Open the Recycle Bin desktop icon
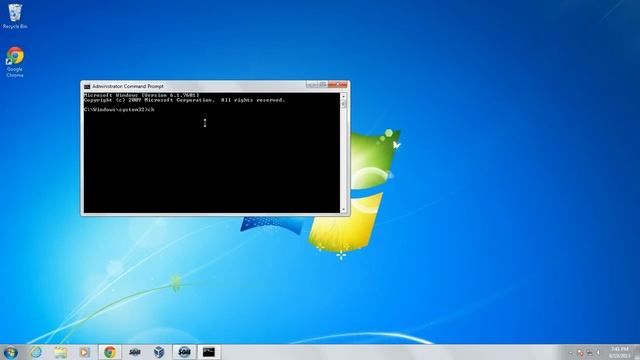This screenshot has height=360, width=640. [15, 16]
